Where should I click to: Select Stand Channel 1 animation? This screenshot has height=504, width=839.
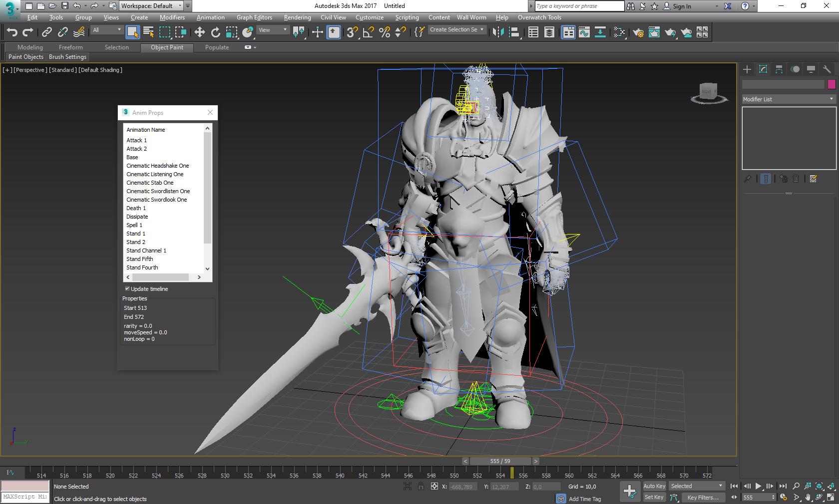point(146,251)
